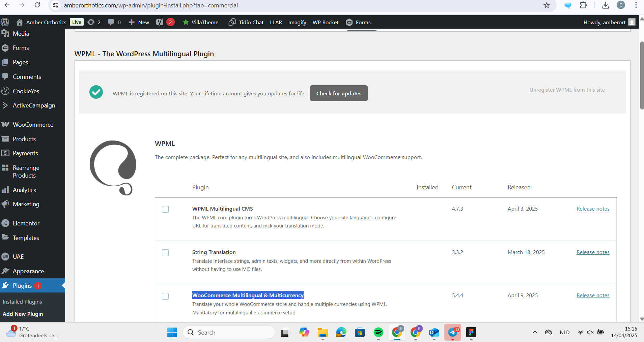The width and height of the screenshot is (644, 342).
Task: Open the Windows Start menu
Action: pyautogui.click(x=172, y=333)
